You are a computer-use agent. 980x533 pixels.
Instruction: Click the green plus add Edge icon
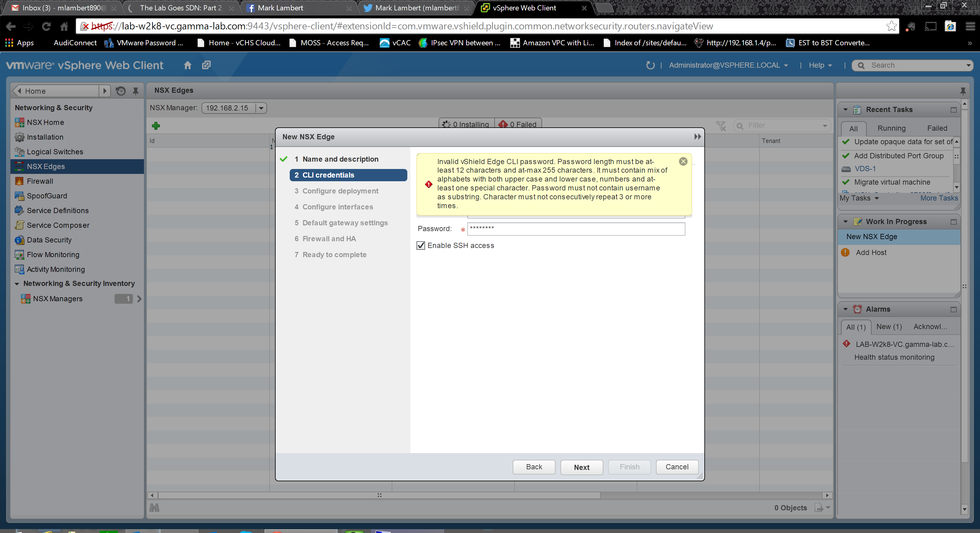click(156, 126)
